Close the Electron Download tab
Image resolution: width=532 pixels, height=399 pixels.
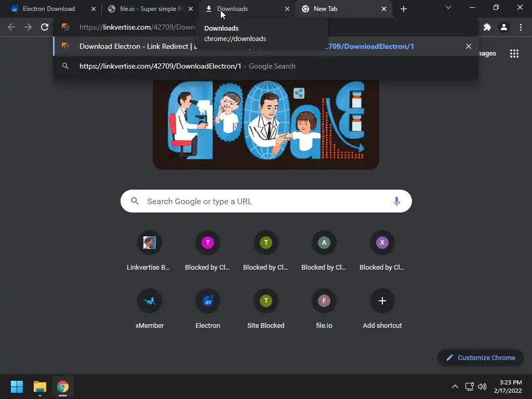(x=94, y=9)
